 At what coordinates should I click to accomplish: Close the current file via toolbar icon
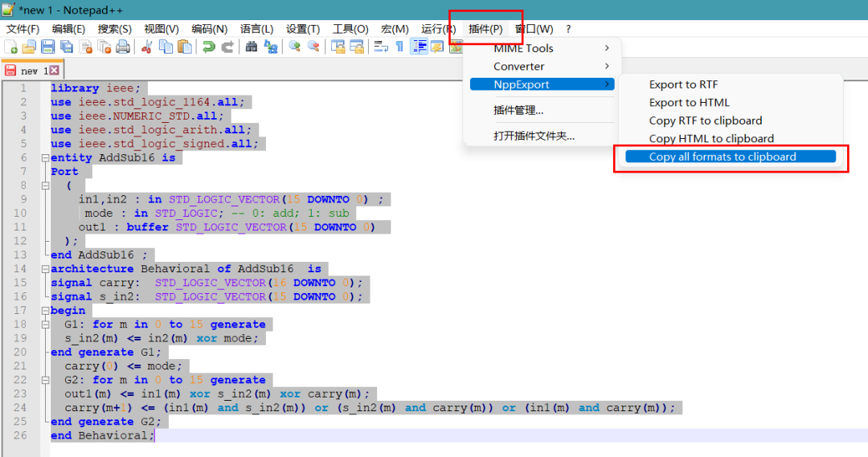[86, 47]
